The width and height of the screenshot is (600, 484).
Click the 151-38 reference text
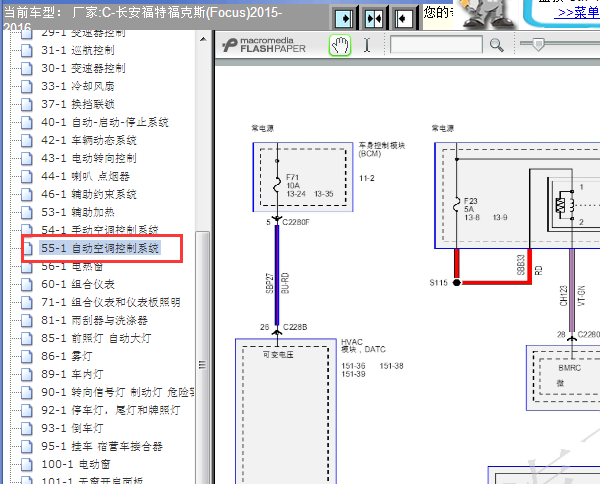[x=391, y=366]
